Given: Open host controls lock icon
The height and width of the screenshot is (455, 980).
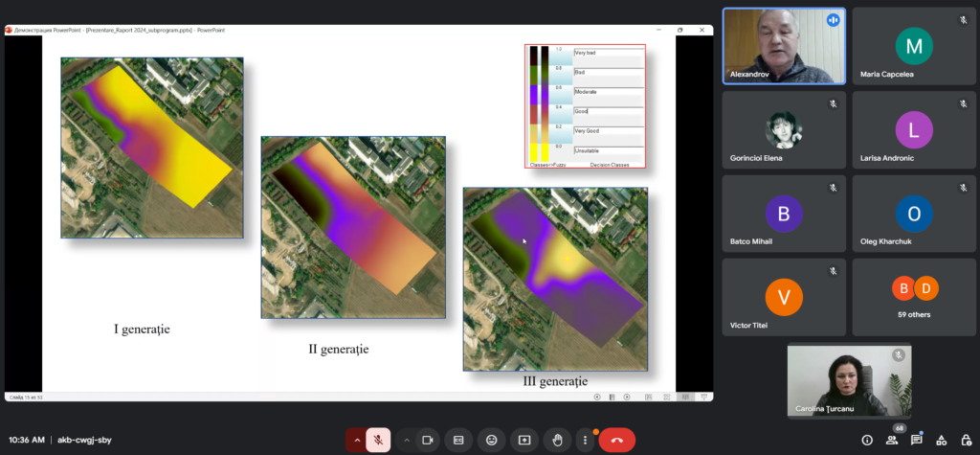Looking at the screenshot, I should tap(965, 440).
